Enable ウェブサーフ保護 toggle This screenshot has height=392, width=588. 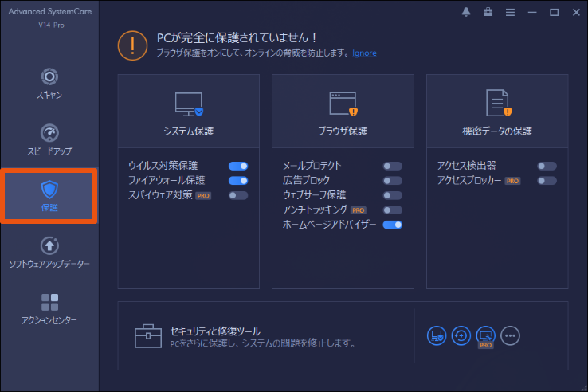pyautogui.click(x=393, y=195)
